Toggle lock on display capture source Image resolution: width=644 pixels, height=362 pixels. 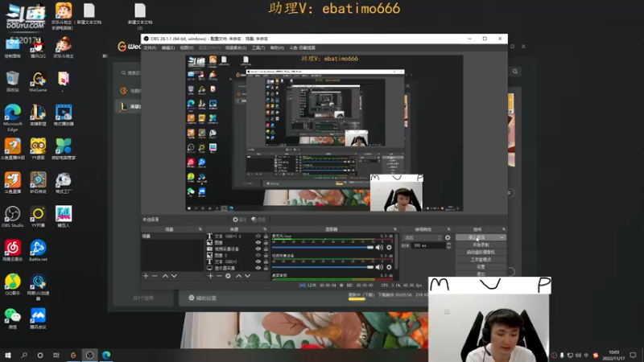click(266, 268)
